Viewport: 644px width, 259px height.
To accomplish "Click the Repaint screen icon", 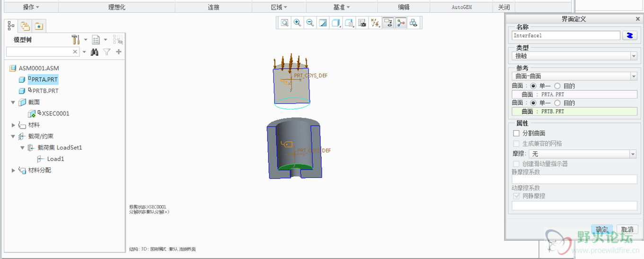I will pos(323,23).
